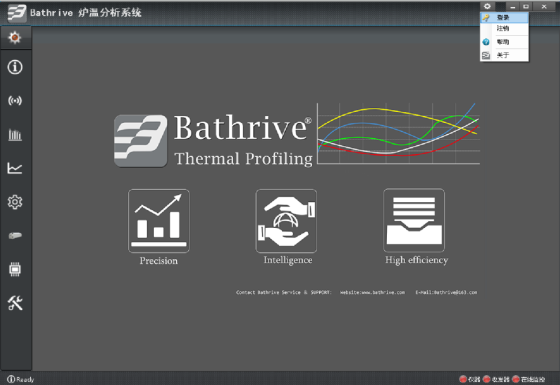This screenshot has width=560, height=385.
Task: Open the bar chart sidebar icon
Action: (x=15, y=135)
